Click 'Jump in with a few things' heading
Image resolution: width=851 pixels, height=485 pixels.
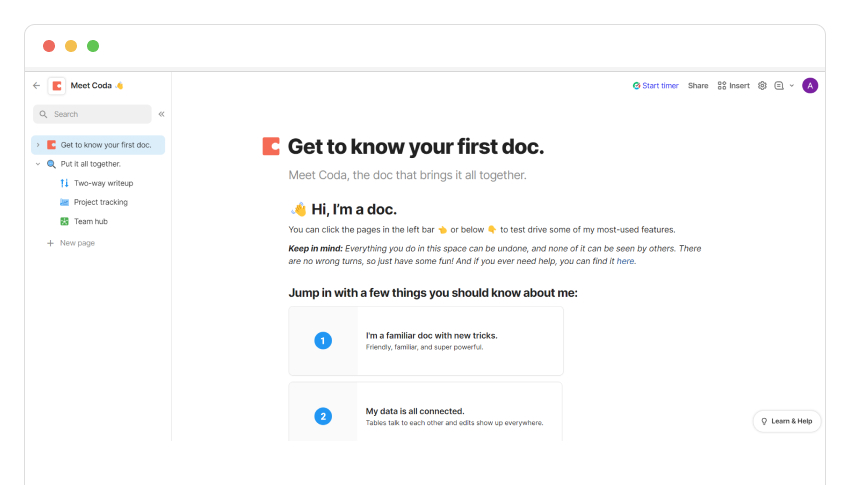433,293
